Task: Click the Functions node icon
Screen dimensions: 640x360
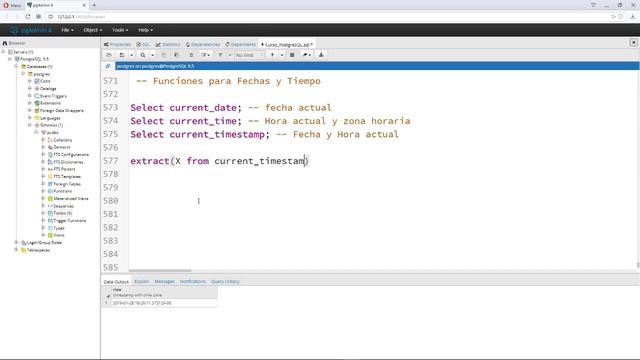Action: pos(50,191)
